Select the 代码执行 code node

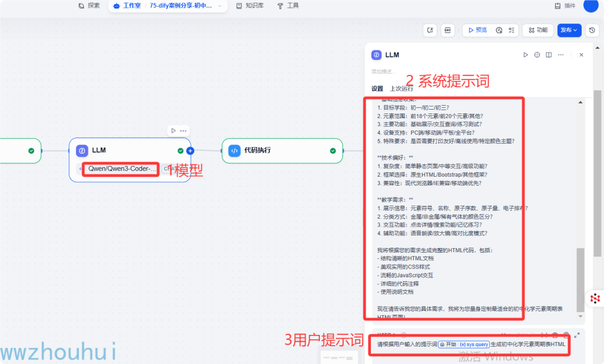click(x=282, y=150)
